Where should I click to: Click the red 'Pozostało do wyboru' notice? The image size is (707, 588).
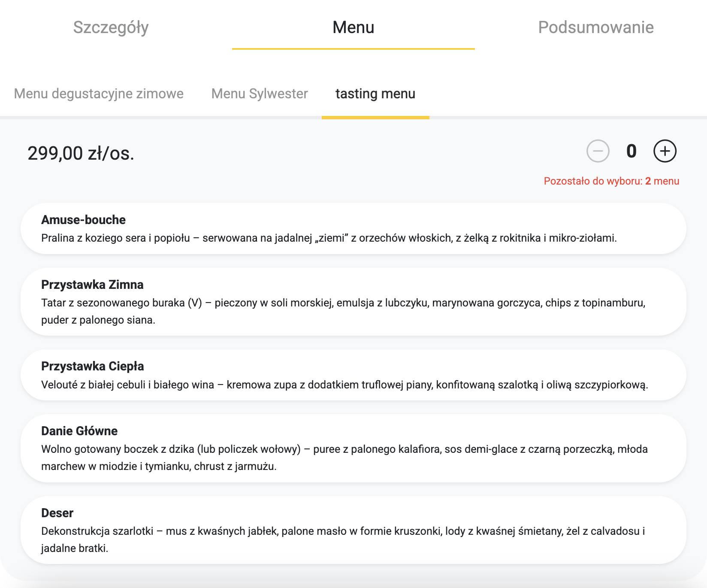coord(611,181)
